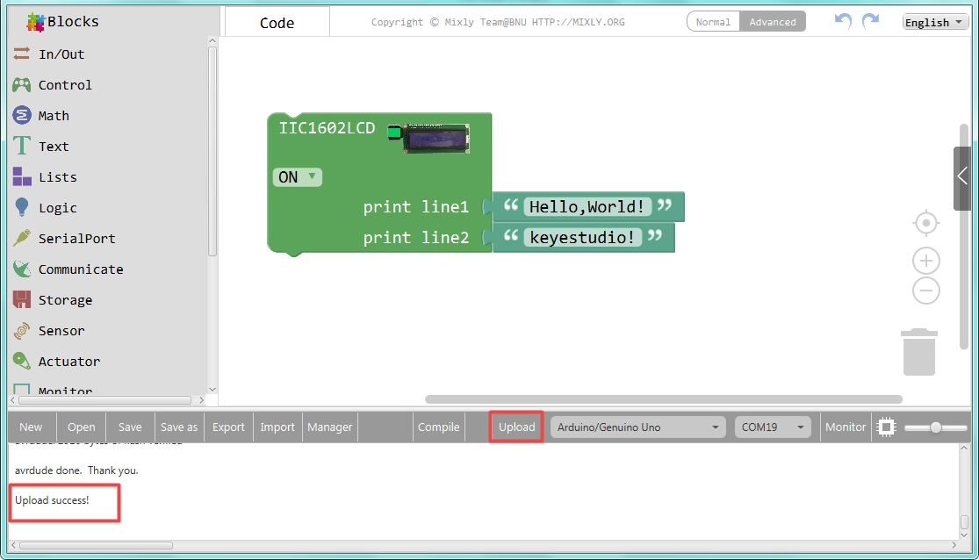
Task: Open the ON backlight dropdown in LCD block
Action: click(297, 177)
